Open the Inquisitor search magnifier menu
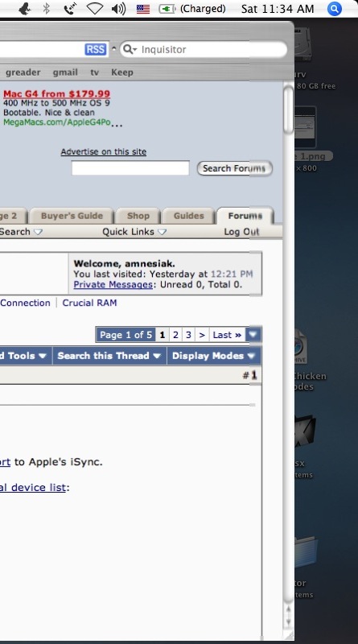This screenshot has height=644, width=358. coord(130,49)
